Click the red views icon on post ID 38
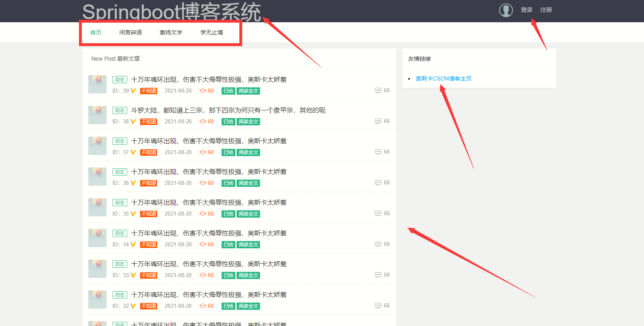The width and height of the screenshot is (644, 326). coord(203,122)
